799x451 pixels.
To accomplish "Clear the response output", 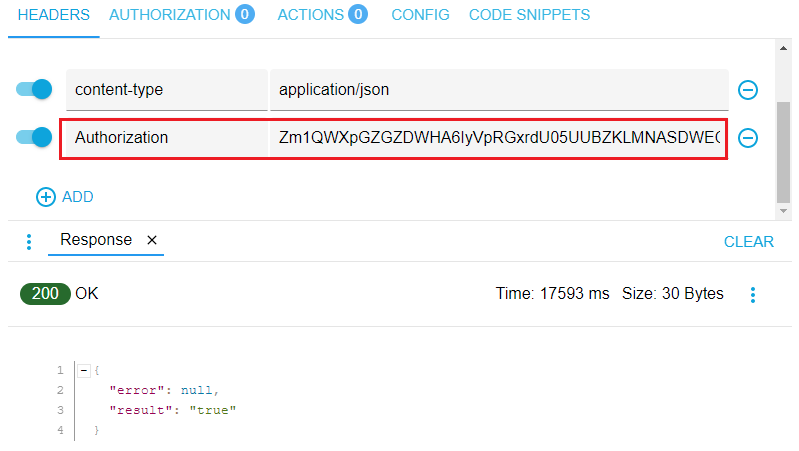I will pos(748,241).
